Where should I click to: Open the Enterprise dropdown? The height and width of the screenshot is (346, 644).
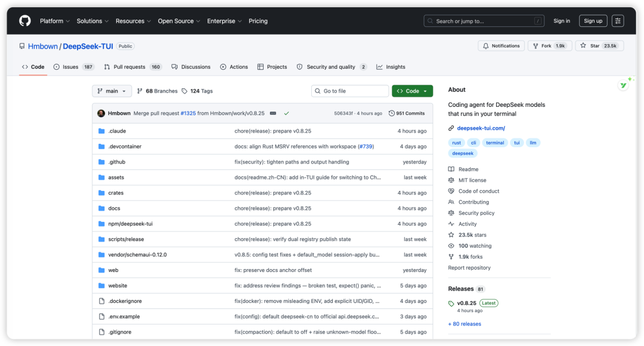coord(224,21)
